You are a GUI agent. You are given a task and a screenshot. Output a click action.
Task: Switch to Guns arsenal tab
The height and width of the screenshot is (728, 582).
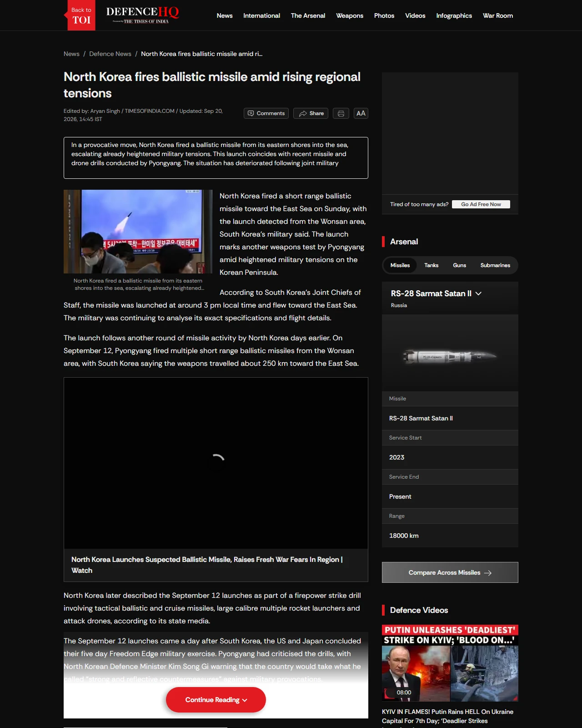459,265
